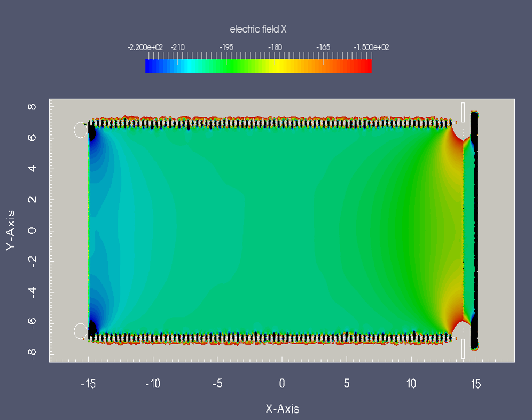The width and height of the screenshot is (532, 420).
Task: Select the white rectangle outline at the upper right
Action: pyautogui.click(x=463, y=112)
